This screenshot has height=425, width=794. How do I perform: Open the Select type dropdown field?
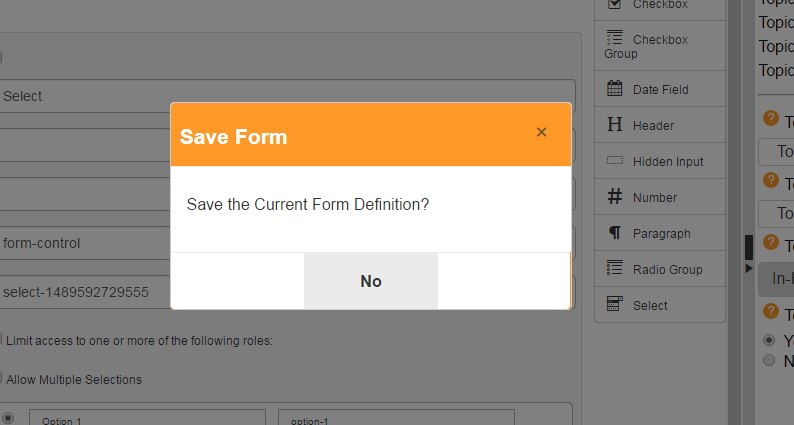287,96
